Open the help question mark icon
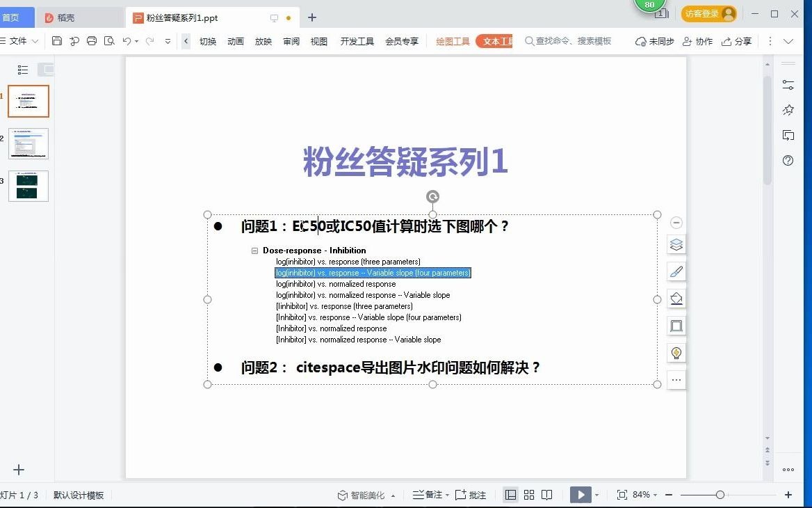Viewport: 812px width, 508px height. click(788, 161)
